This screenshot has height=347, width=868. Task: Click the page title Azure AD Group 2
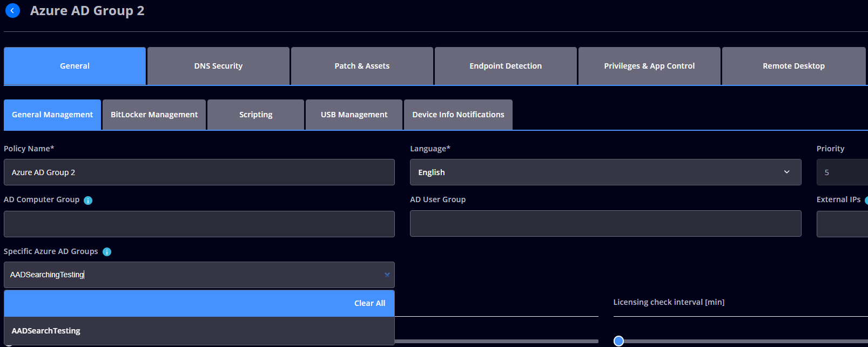pyautogui.click(x=87, y=11)
